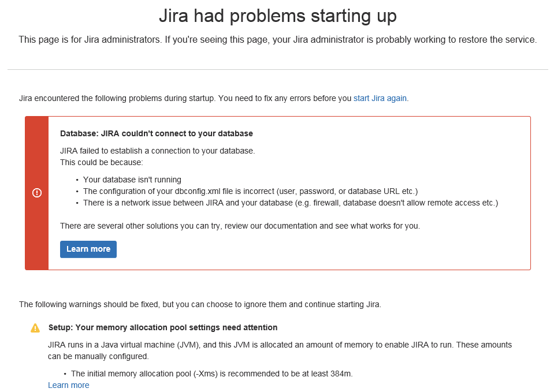
Task: Click the 'Jira had problems starting up' heading
Action: pyautogui.click(x=278, y=16)
